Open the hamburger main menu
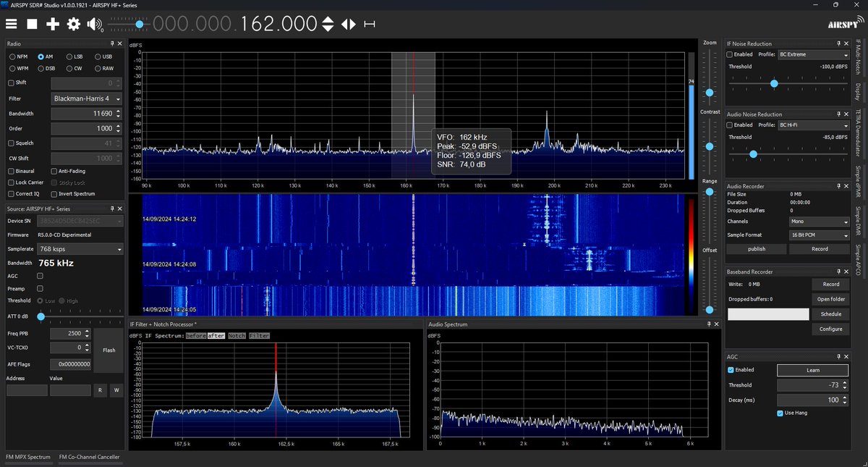The image size is (868, 467). [12, 24]
